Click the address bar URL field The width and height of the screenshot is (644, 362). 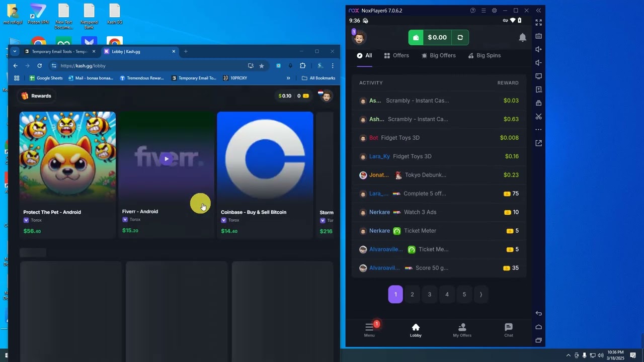pyautogui.click(x=151, y=66)
